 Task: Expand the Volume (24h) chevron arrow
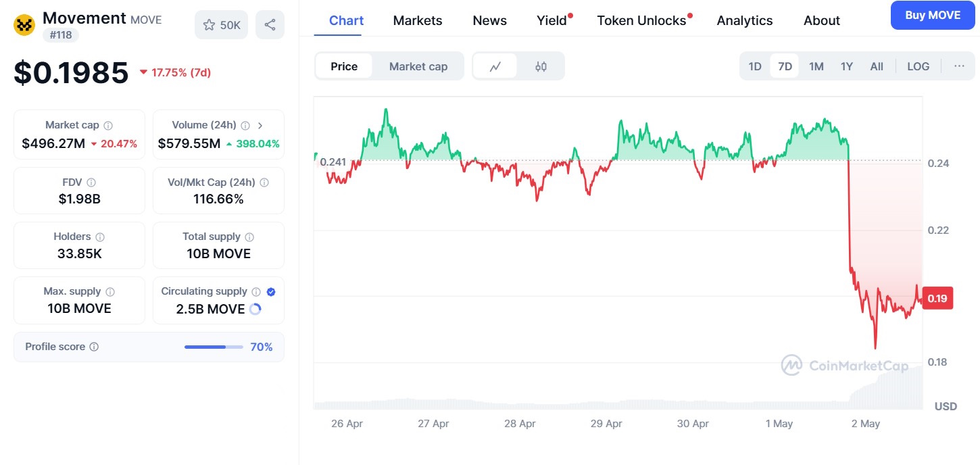click(261, 125)
